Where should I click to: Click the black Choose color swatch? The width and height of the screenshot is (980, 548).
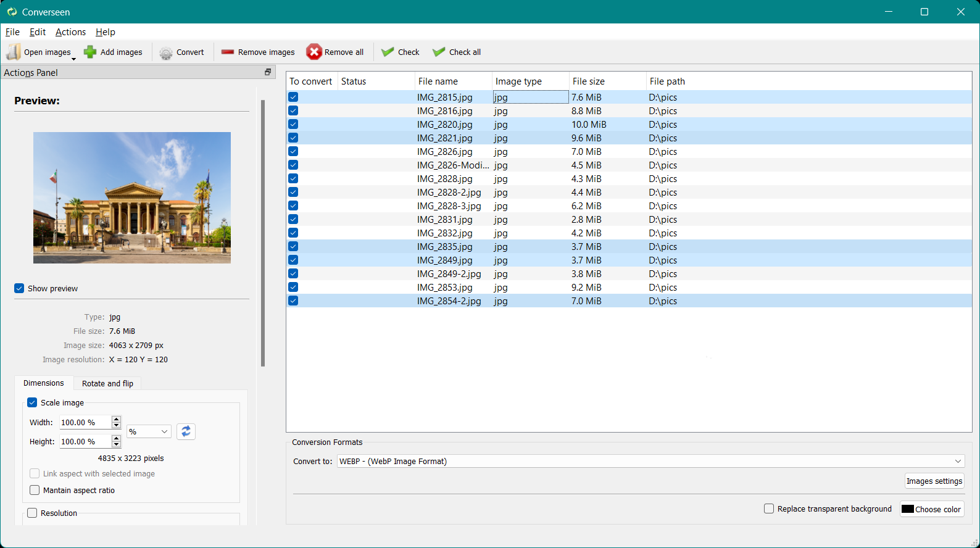click(x=908, y=509)
